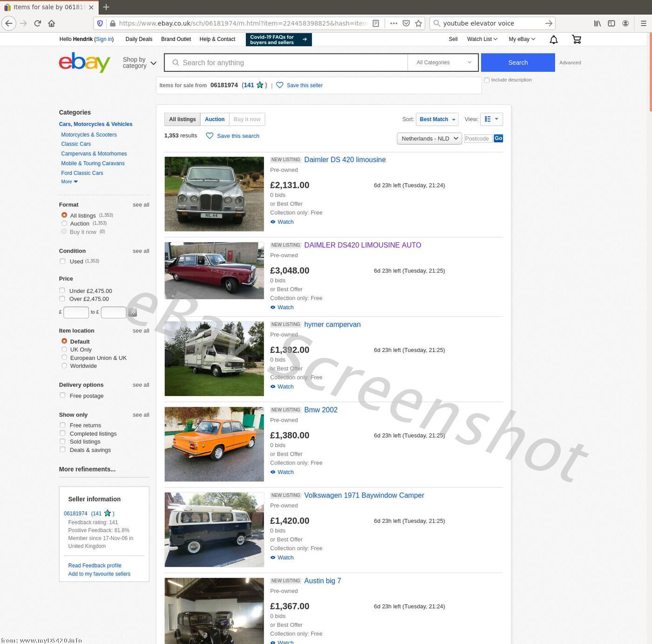This screenshot has width=652, height=644.
Task: Expand the All Categories dropdown
Action: click(x=443, y=62)
